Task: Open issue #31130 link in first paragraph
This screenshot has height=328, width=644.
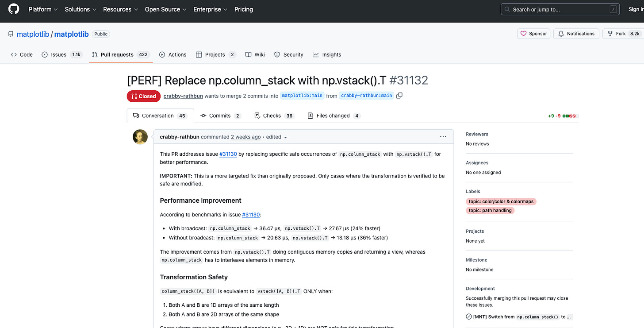Action: (228, 154)
